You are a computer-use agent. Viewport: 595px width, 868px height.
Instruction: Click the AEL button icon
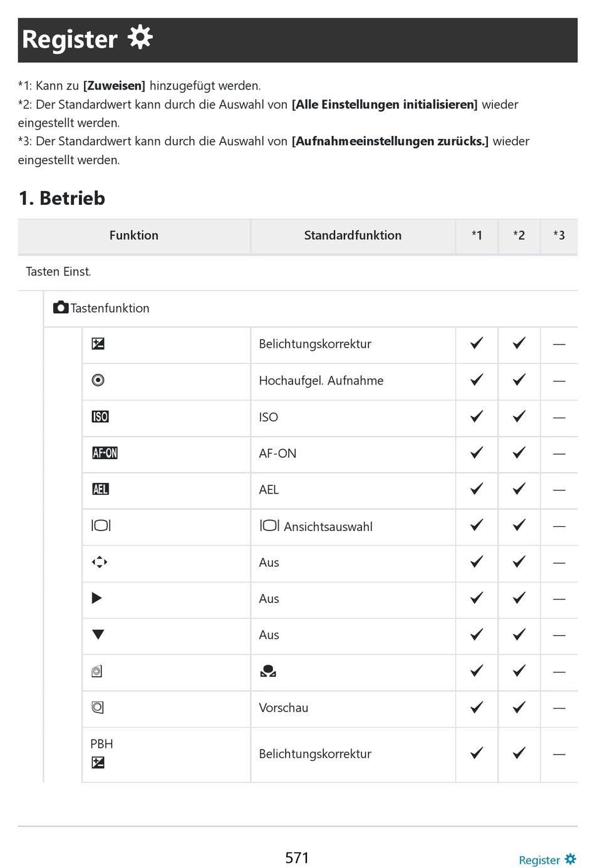pos(100,489)
